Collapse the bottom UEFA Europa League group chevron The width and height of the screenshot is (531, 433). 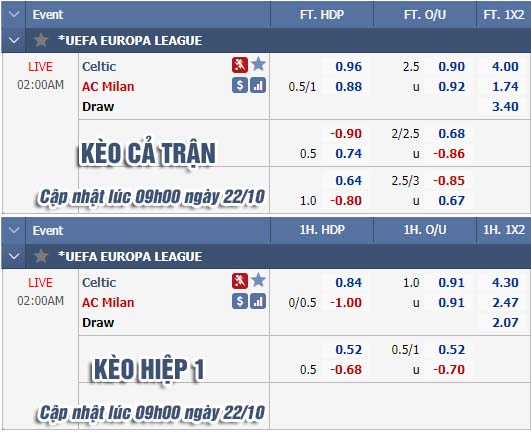(14, 256)
